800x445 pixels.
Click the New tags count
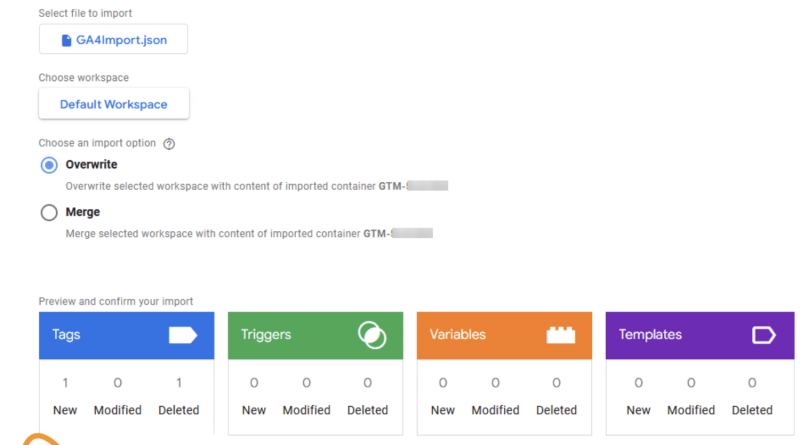[x=65, y=383]
